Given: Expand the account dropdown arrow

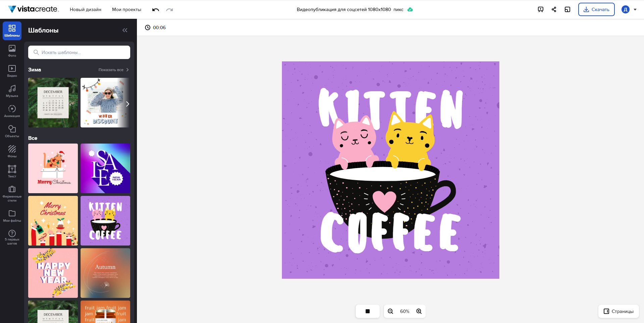Looking at the screenshot, I should pos(635,9).
